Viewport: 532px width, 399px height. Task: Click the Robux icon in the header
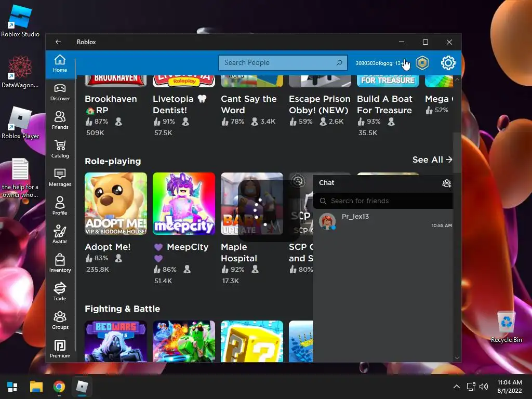pos(422,63)
